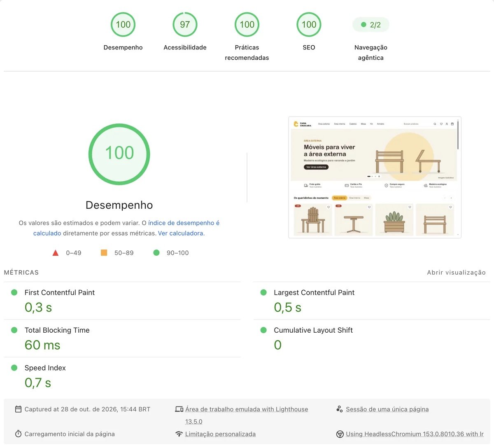Expand the Speed Index metric

(122, 376)
